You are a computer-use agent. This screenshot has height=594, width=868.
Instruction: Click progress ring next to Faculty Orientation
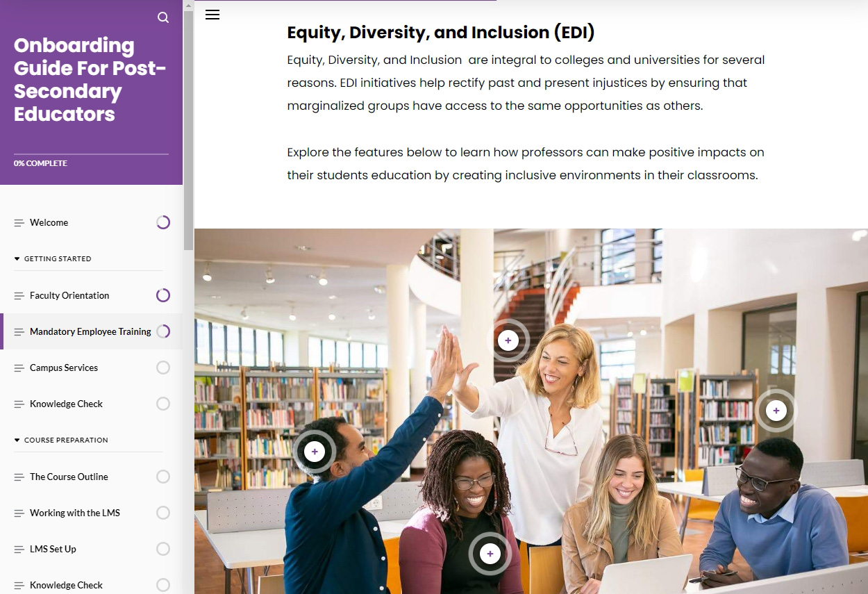point(163,295)
